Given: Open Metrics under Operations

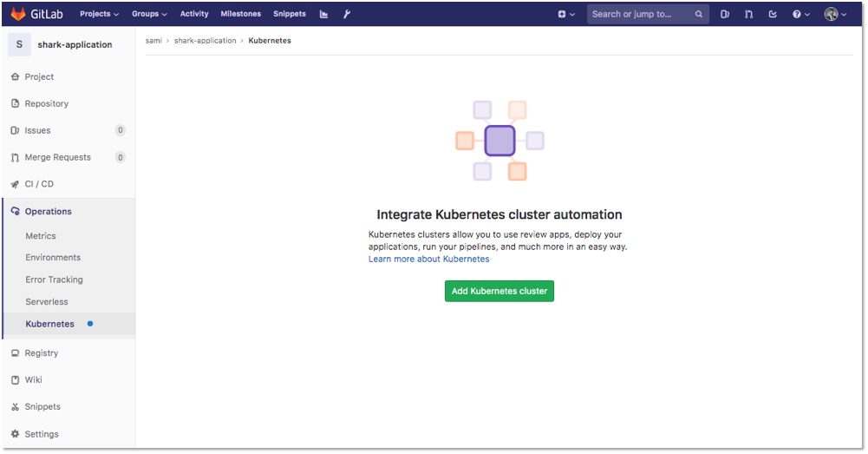Looking at the screenshot, I should tap(41, 235).
